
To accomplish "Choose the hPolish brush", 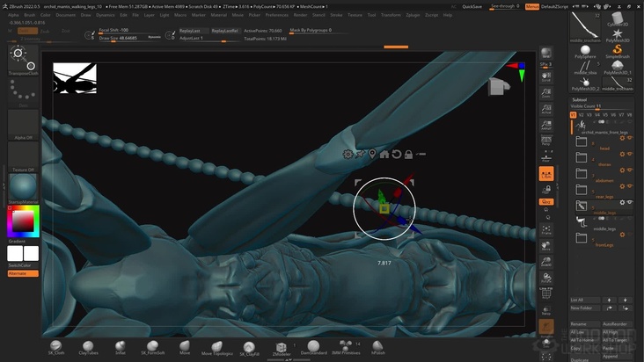I will 377,346.
